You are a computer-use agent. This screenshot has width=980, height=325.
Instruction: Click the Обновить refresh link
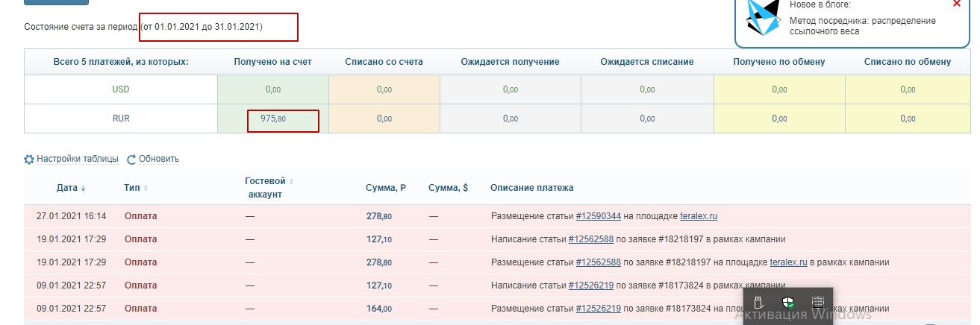coord(159,159)
